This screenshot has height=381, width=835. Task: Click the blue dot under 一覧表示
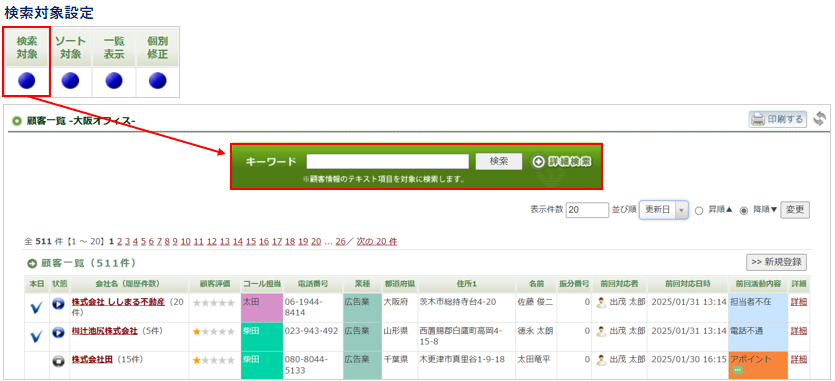tap(114, 81)
